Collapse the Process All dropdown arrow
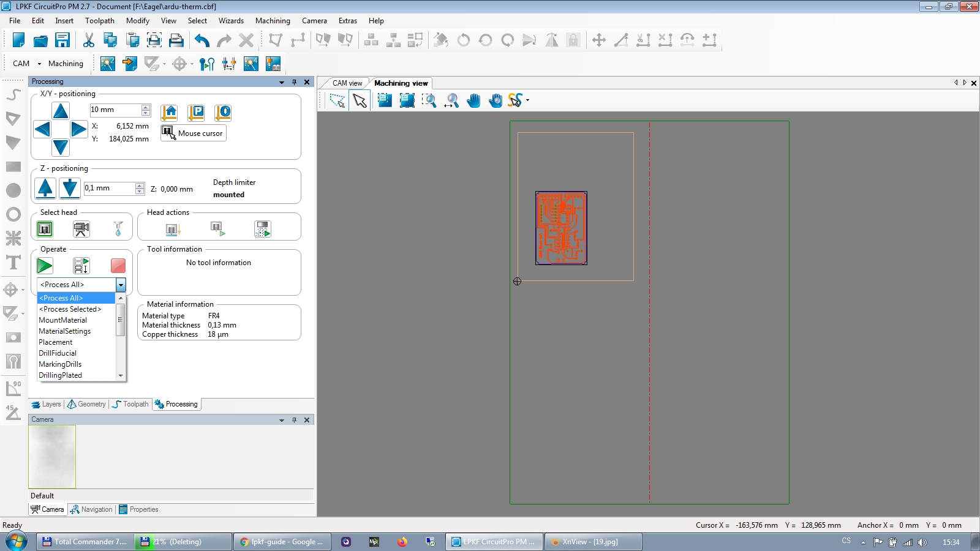Screen dimensions: 980x551 121,285
